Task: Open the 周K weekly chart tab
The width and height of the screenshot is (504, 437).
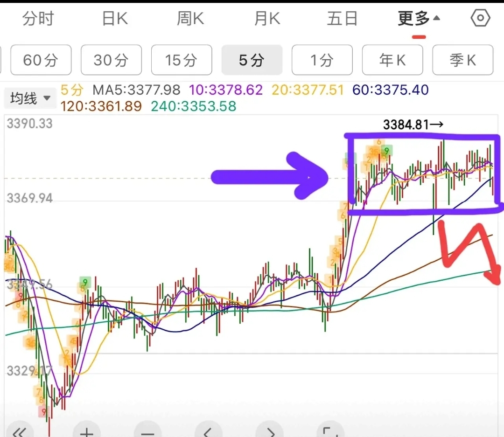Action: pyautogui.click(x=190, y=18)
